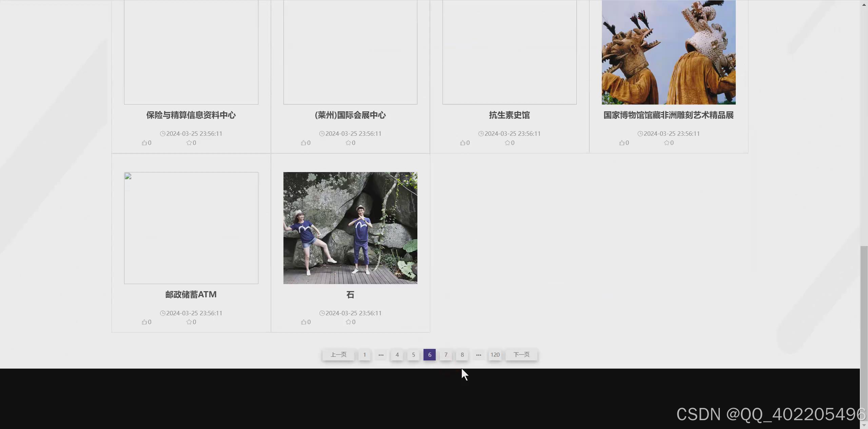Image resolution: width=868 pixels, height=429 pixels.
Task: Expand pages via right ellipsis button
Action: [478, 355]
